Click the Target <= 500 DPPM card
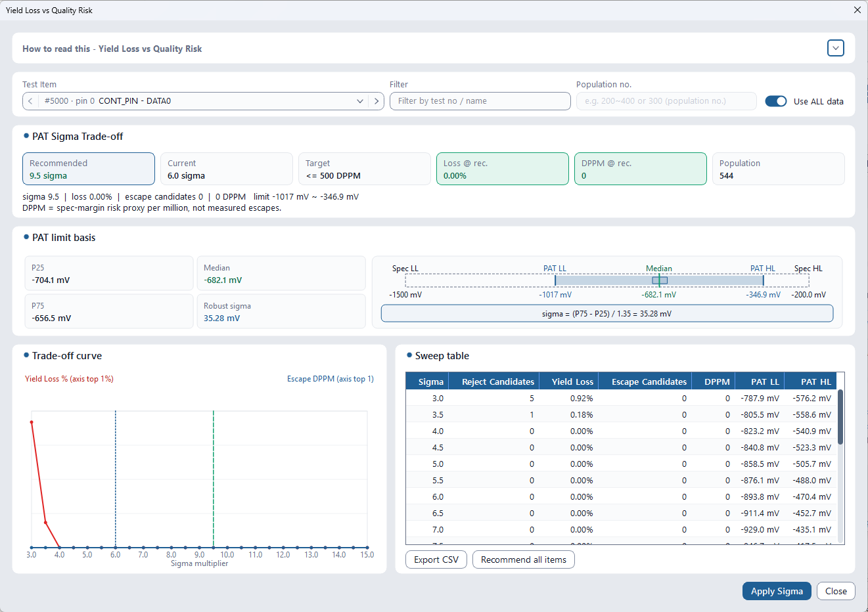Screen dimensions: 868x612 [x=365, y=169]
